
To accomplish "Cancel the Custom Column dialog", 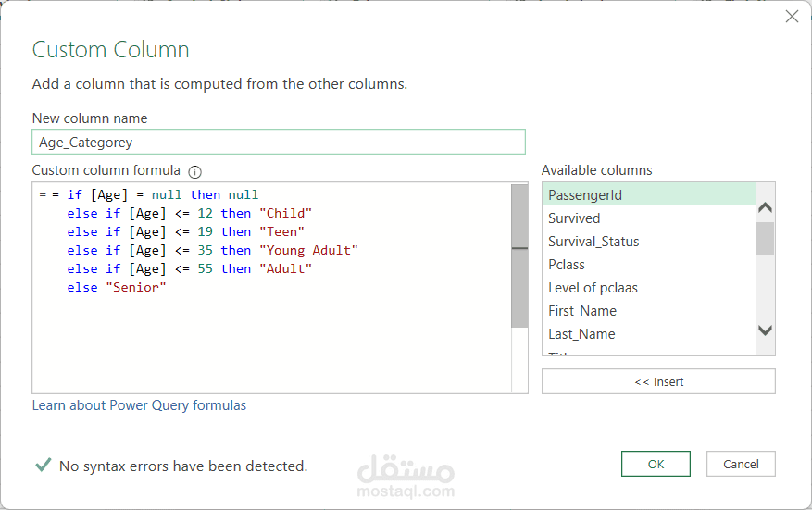I will pos(741,464).
